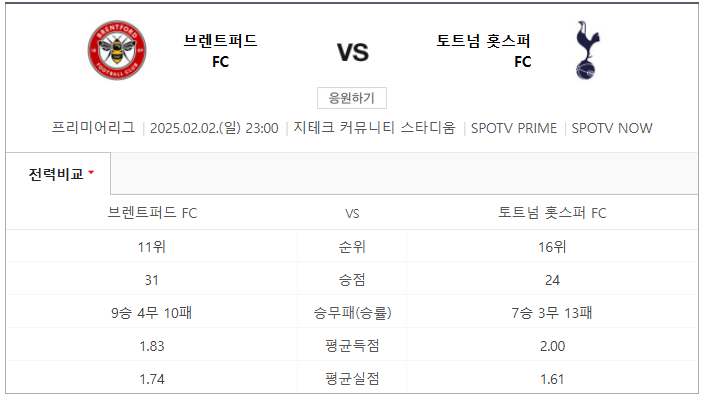
Task: Click the 평균실점 row label
Action: 352,379
